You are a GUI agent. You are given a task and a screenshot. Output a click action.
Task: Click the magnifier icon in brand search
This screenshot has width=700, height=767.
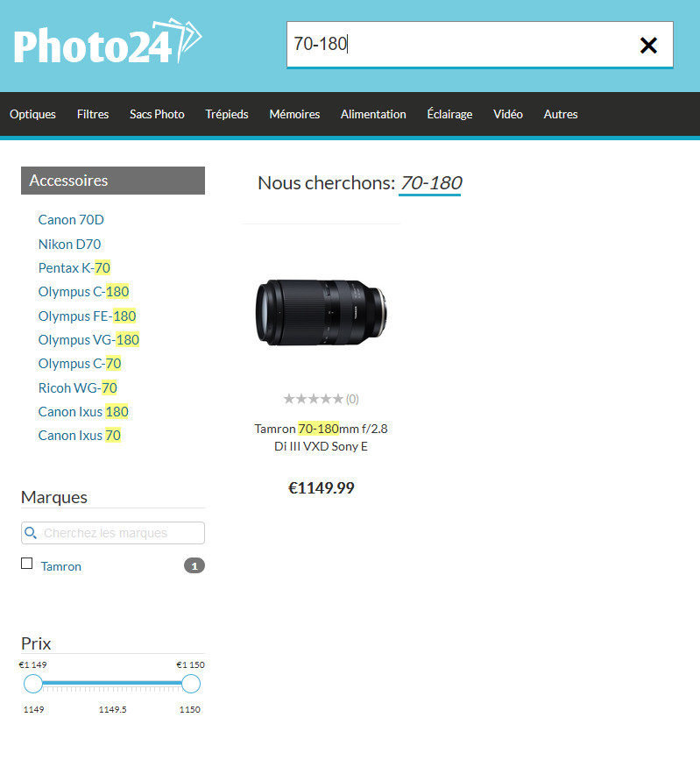click(31, 533)
